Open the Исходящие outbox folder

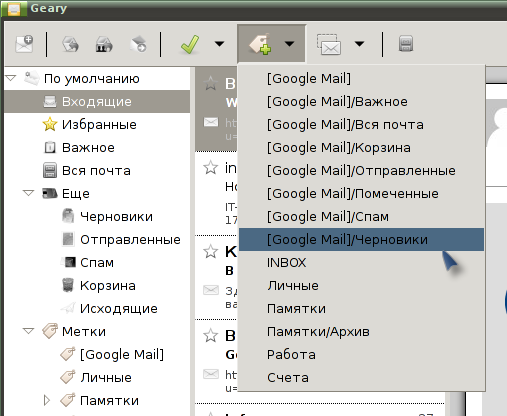pyautogui.click(x=97, y=308)
